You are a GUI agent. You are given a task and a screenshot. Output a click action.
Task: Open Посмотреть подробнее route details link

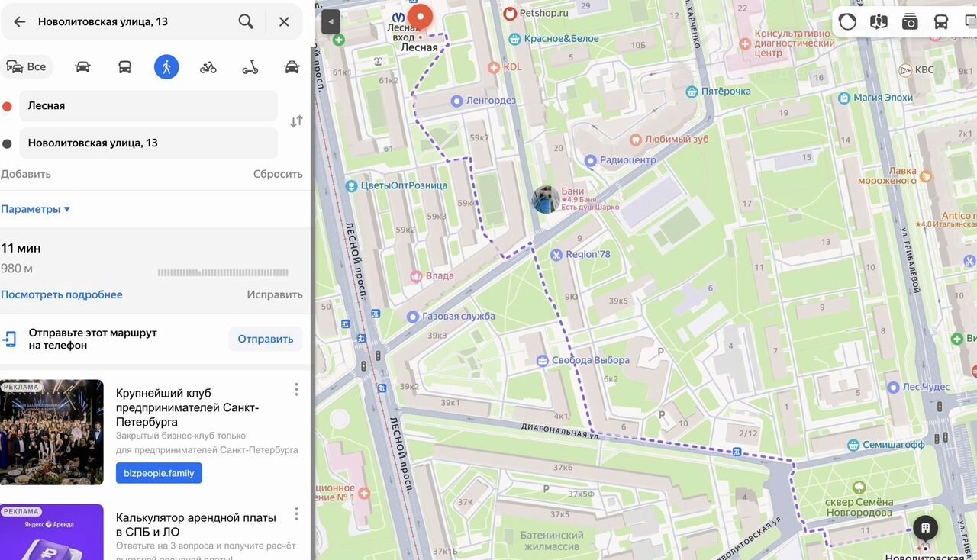[61, 294]
